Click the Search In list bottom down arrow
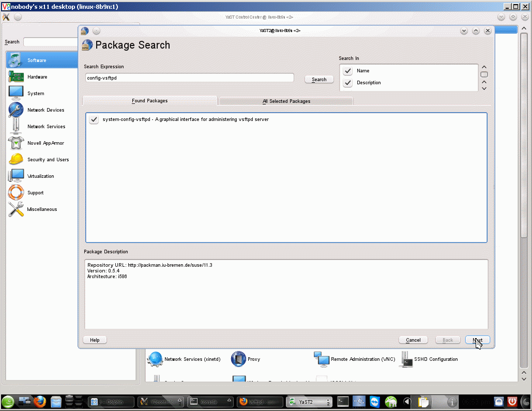This screenshot has width=532, height=411. click(484, 88)
